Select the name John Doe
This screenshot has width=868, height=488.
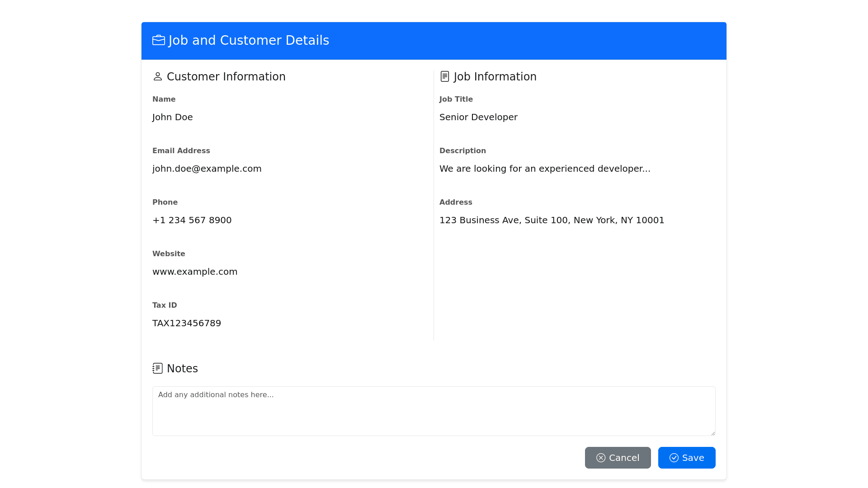[x=172, y=117]
